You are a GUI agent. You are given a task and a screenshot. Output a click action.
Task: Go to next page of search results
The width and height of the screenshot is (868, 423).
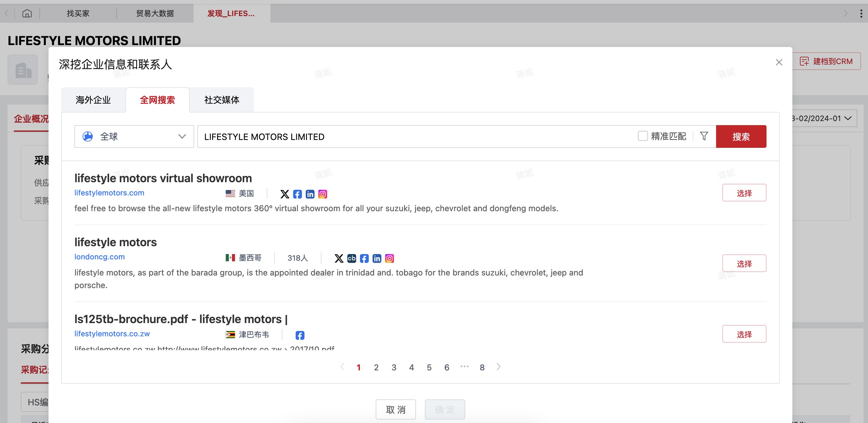click(x=498, y=367)
